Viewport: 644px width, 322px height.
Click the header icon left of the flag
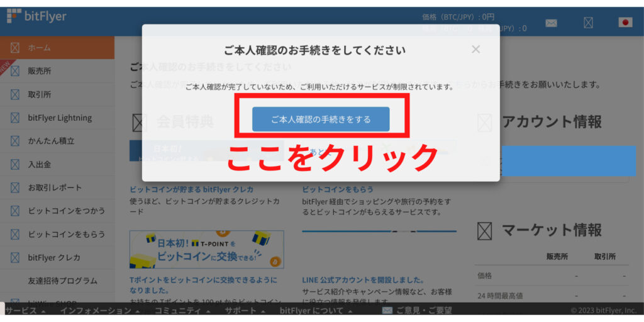point(588,23)
